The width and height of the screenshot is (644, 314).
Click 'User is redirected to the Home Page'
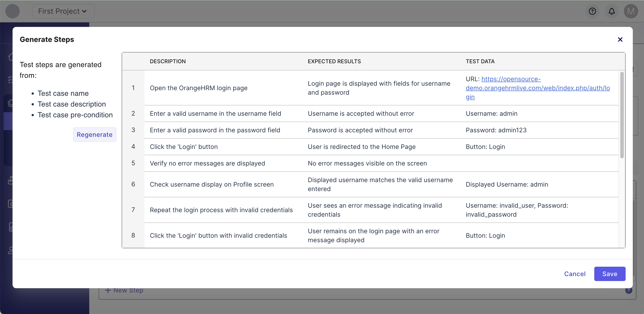pyautogui.click(x=361, y=147)
